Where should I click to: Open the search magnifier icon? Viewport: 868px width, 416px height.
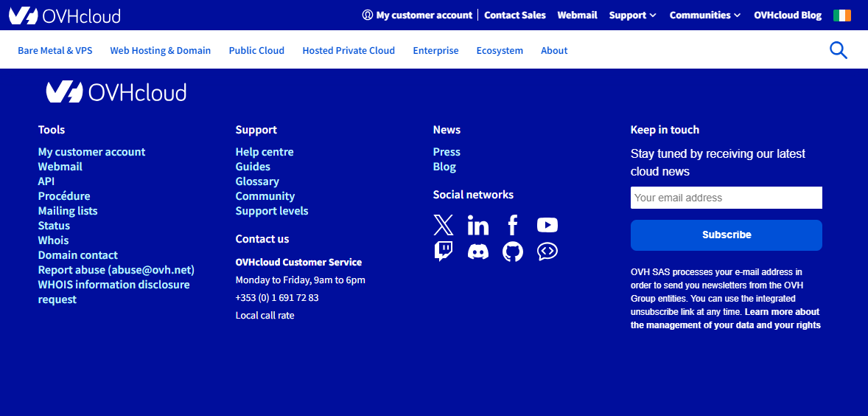click(839, 50)
